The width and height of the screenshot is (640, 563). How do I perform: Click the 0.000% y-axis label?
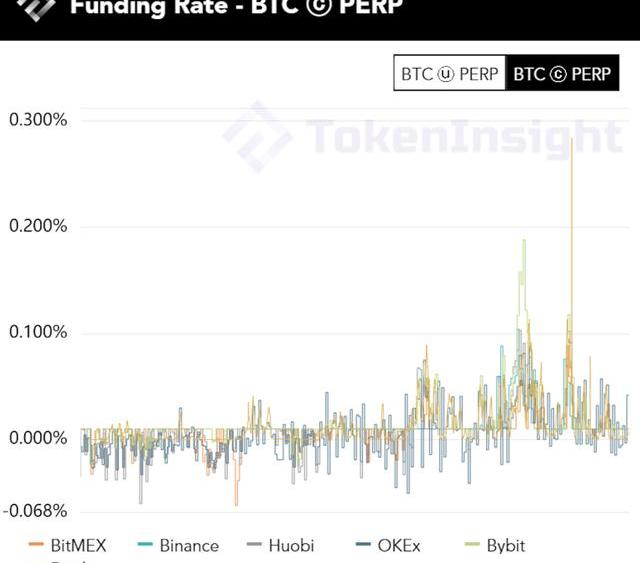coord(38,438)
